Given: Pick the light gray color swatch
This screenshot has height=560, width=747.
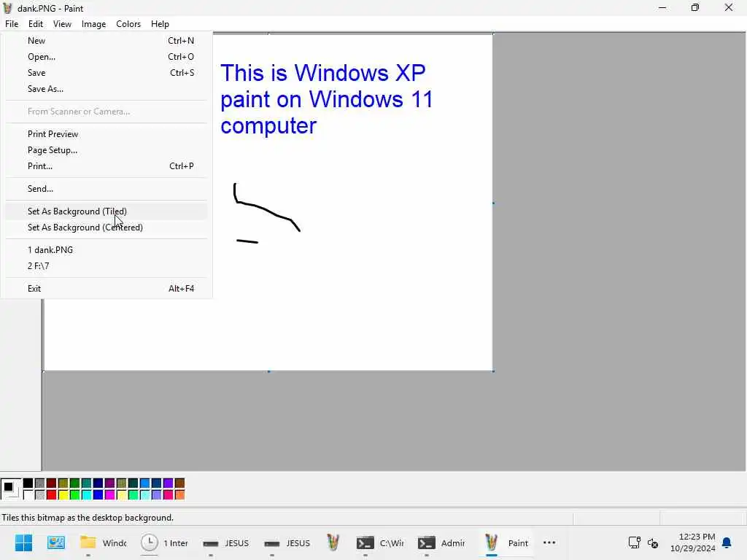Looking at the screenshot, I should click(x=39, y=495).
